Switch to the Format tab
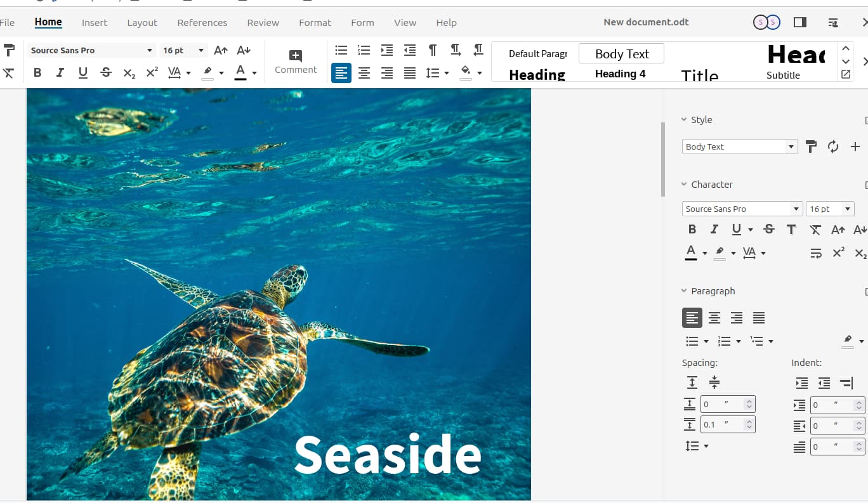 pyautogui.click(x=315, y=22)
